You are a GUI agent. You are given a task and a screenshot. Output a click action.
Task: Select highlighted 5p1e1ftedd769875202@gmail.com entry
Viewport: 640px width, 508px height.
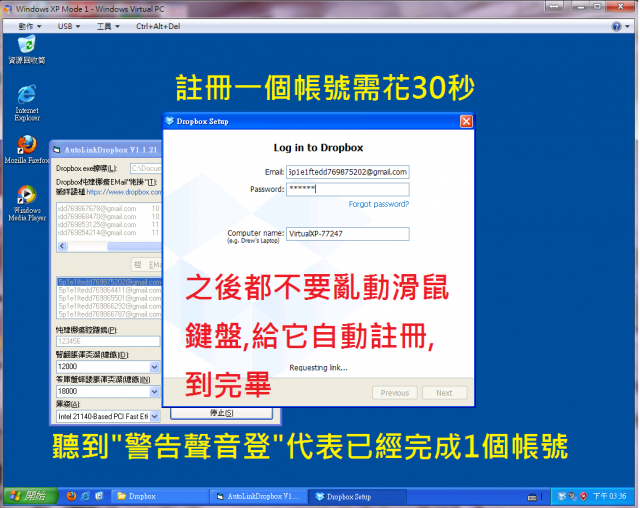pyautogui.click(x=109, y=282)
